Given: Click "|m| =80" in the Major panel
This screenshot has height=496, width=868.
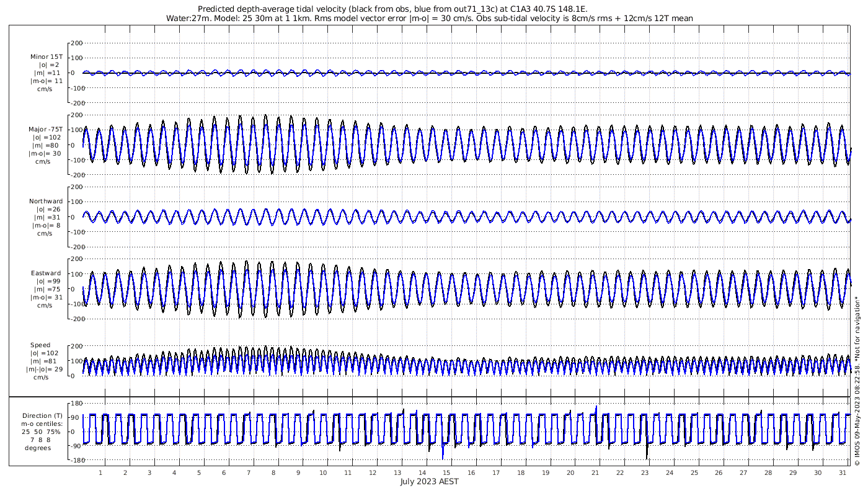Looking at the screenshot, I should [x=46, y=146].
